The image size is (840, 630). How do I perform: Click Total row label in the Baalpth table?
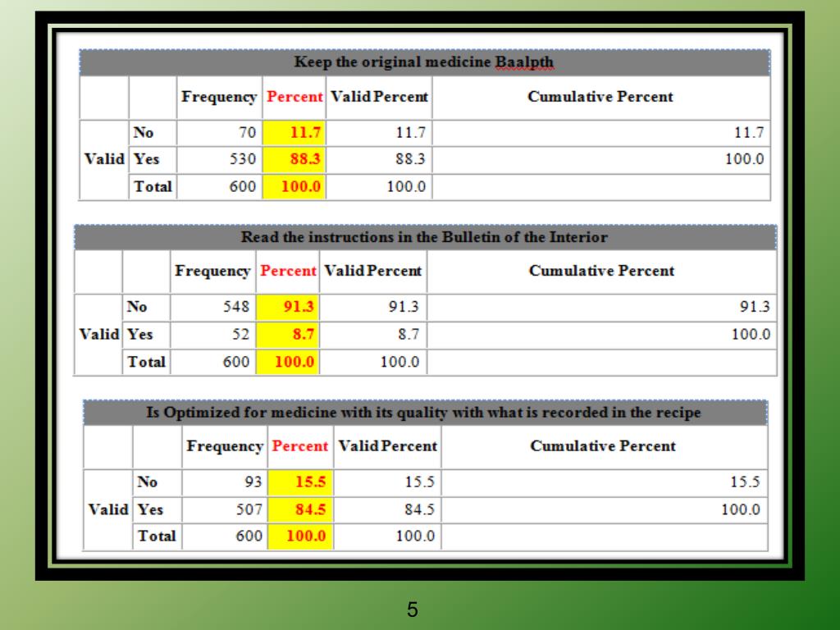pos(153,186)
